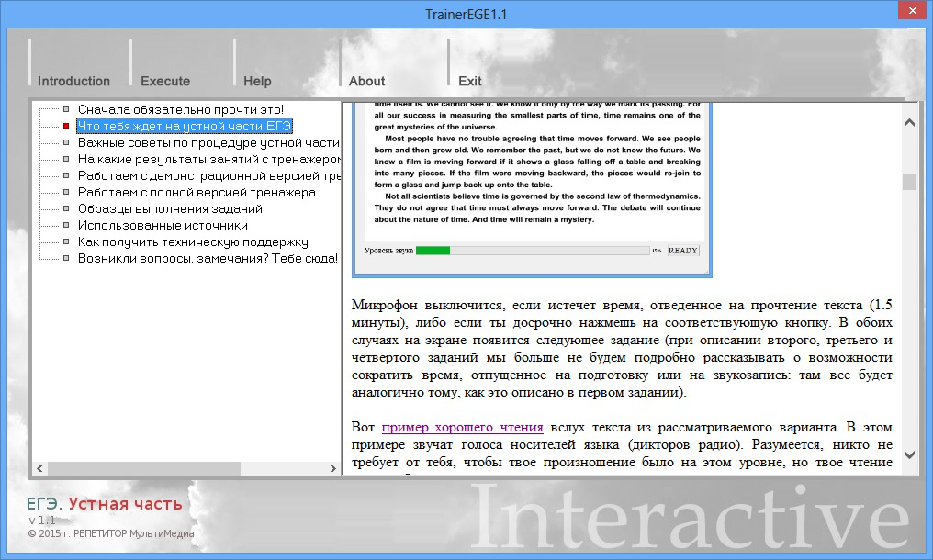The image size is (933, 560).
Task: Expand the 'Важные советы по процедуре' tree node
Action: [x=66, y=142]
